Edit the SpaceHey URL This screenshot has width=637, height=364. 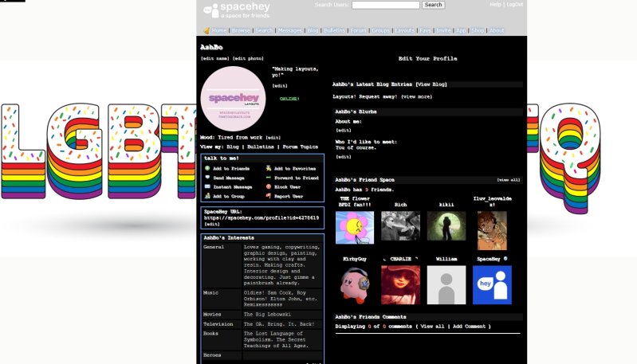point(211,224)
